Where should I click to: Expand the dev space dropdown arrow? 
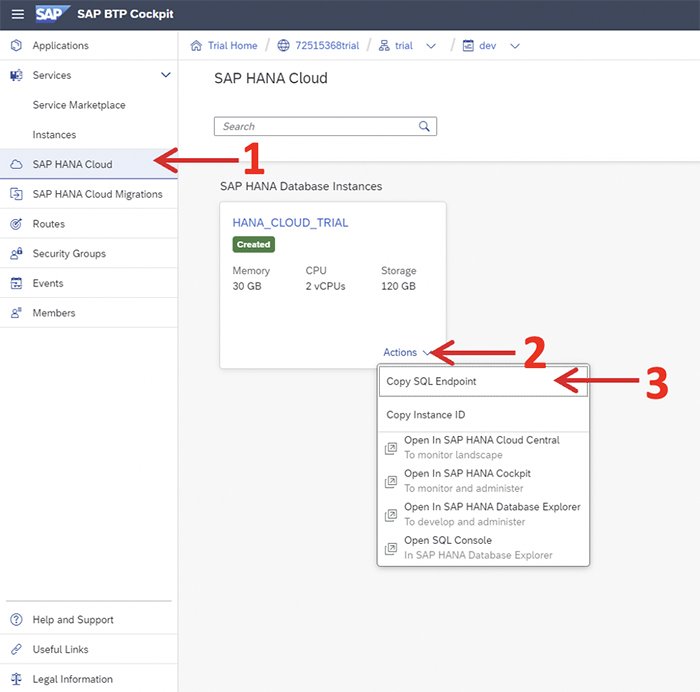515,46
